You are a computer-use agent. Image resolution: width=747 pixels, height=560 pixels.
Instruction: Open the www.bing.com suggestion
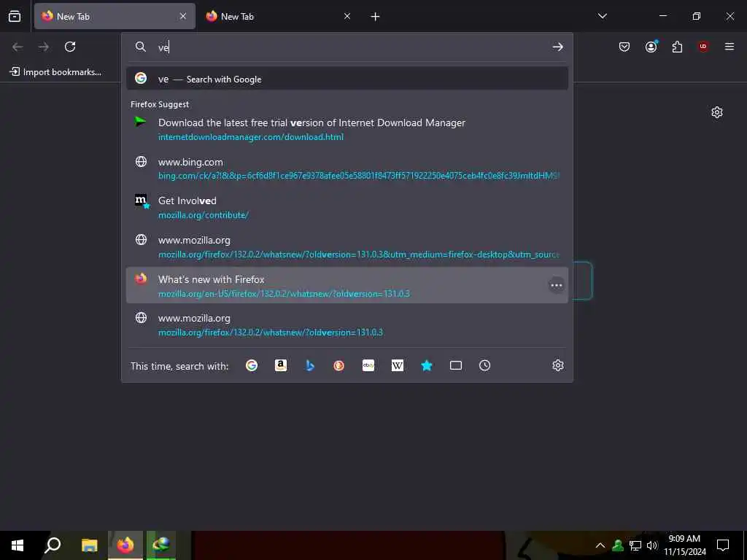pyautogui.click(x=347, y=168)
